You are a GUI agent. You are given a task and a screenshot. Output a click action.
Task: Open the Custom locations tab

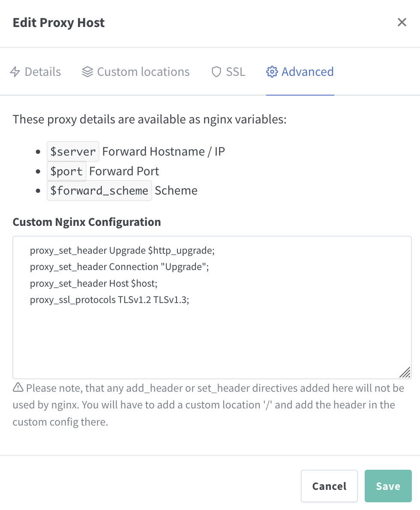pyautogui.click(x=143, y=72)
